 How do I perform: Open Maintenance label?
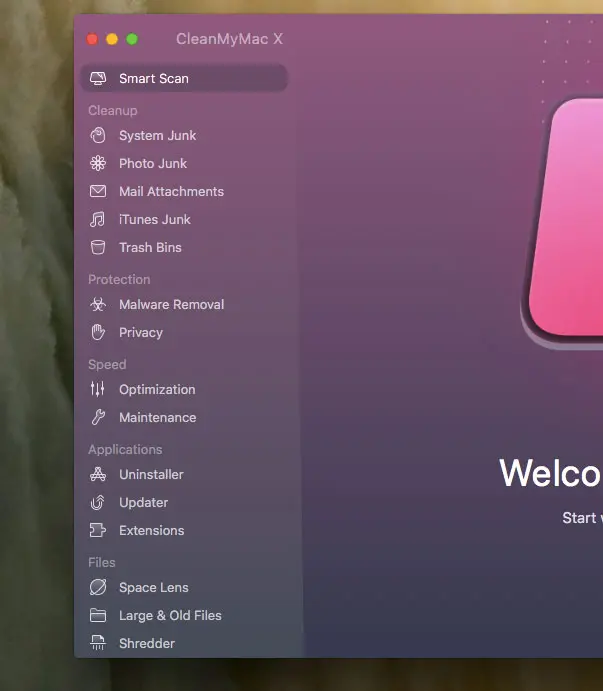click(x=157, y=417)
